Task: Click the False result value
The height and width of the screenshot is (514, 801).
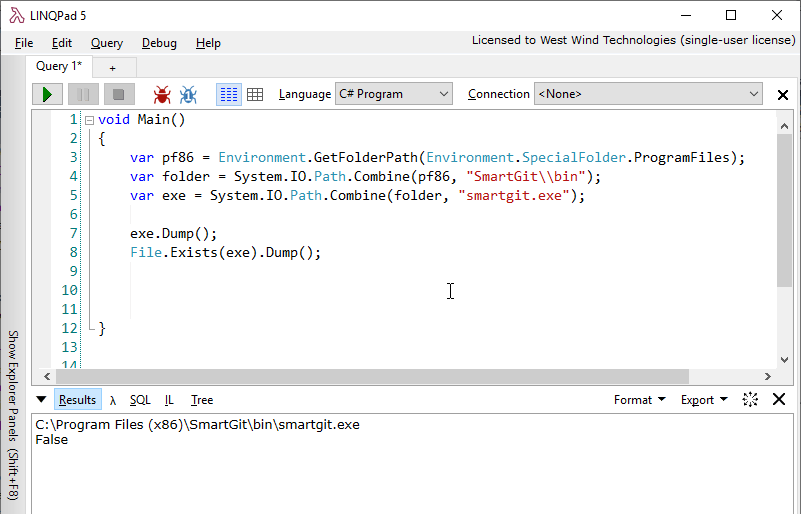Action: [52, 440]
